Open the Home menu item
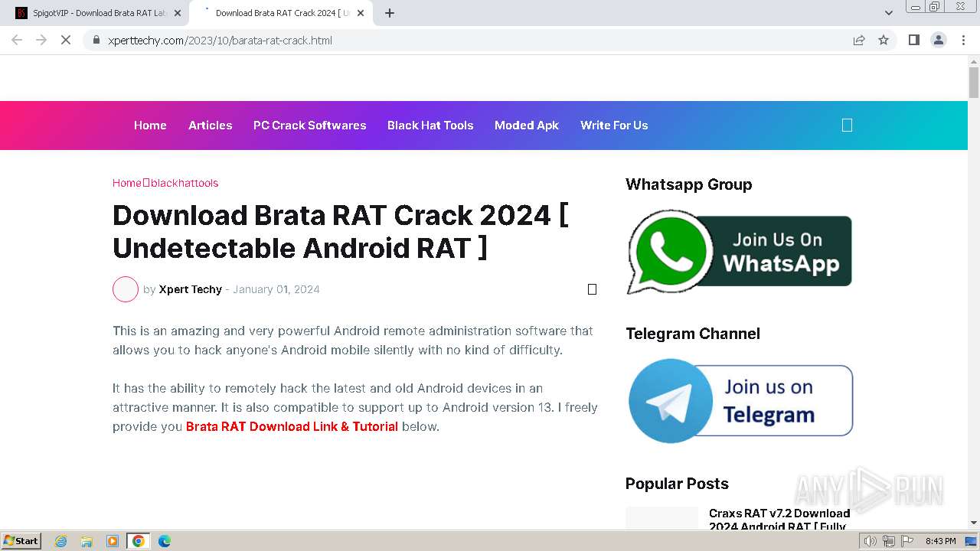Screen dimensions: 980x551 click(150, 126)
